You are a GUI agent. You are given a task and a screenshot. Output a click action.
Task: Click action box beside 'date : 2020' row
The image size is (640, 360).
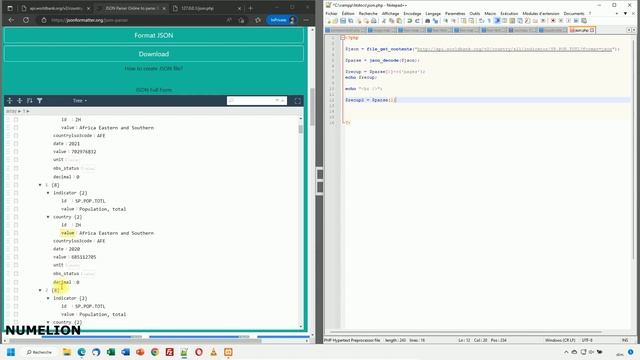(16, 249)
